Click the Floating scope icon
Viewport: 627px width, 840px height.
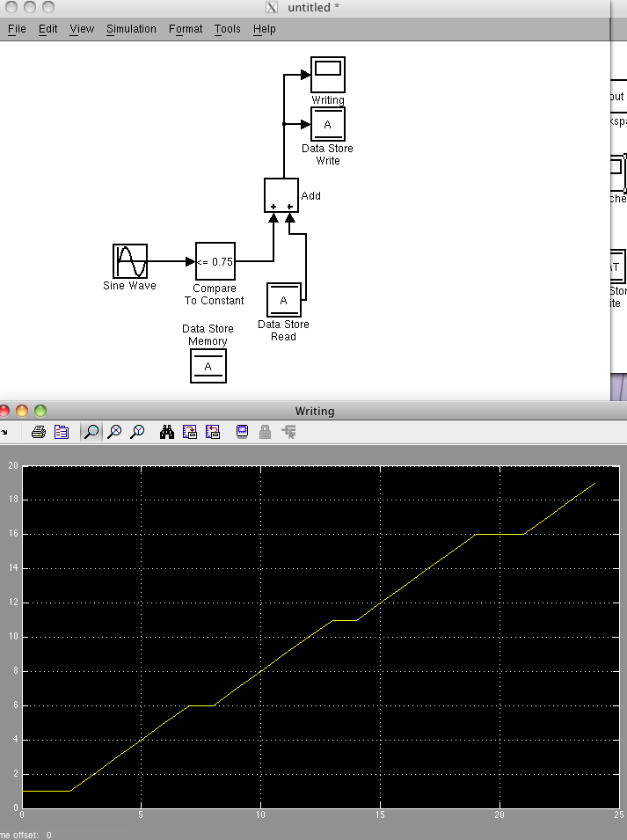coord(242,432)
